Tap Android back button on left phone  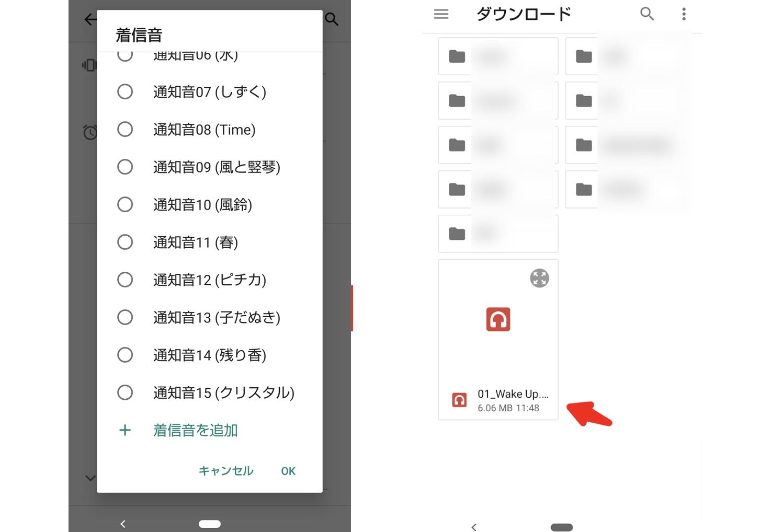pyautogui.click(x=123, y=524)
